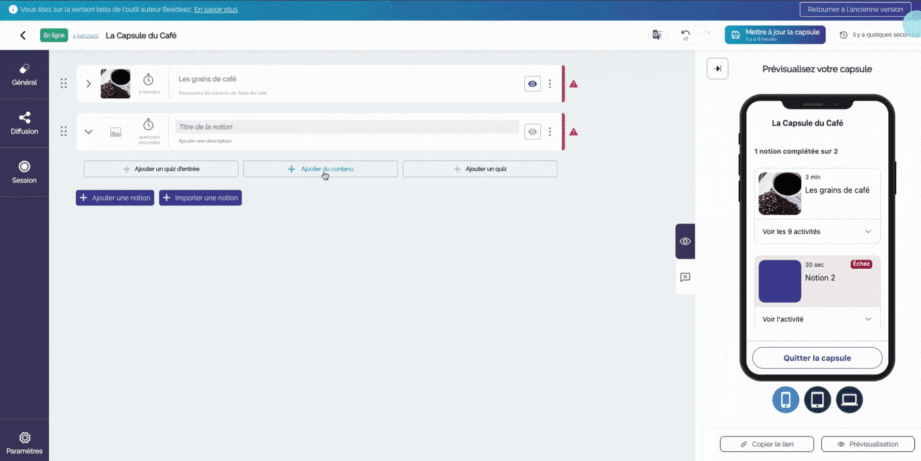The width and height of the screenshot is (921, 461).
Task: Toggle visibility eye of Les grains de café
Action: [x=532, y=84]
